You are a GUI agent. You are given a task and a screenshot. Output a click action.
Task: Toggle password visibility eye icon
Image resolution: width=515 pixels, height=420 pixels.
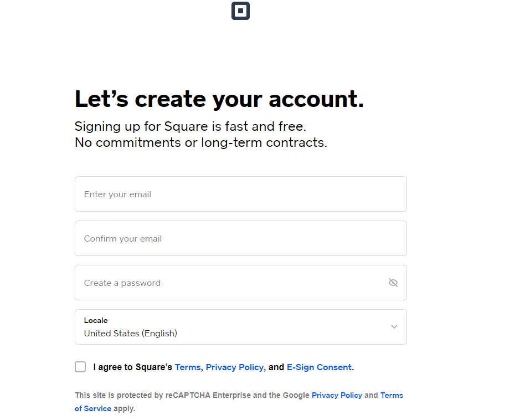pyautogui.click(x=393, y=283)
